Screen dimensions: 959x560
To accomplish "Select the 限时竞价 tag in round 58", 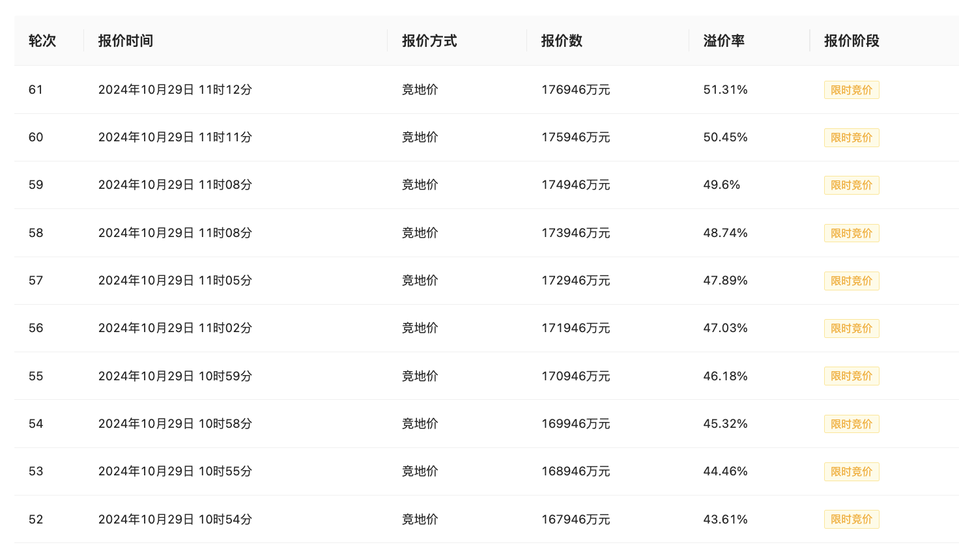I will 851,233.
